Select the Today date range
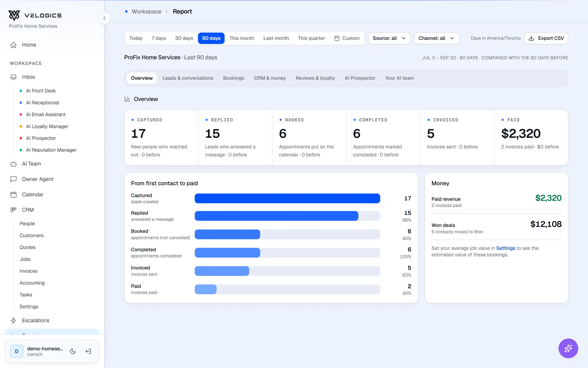588x368 pixels. click(x=136, y=38)
